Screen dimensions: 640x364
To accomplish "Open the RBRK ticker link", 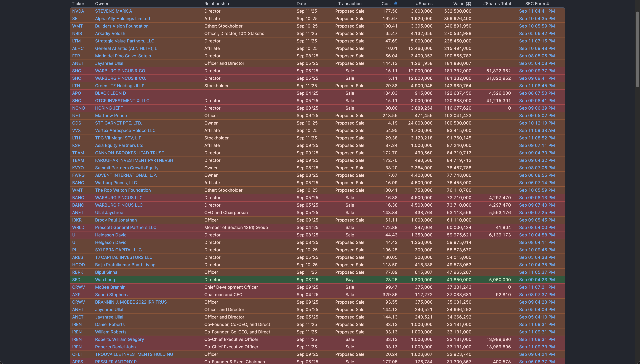I will click(78, 273).
